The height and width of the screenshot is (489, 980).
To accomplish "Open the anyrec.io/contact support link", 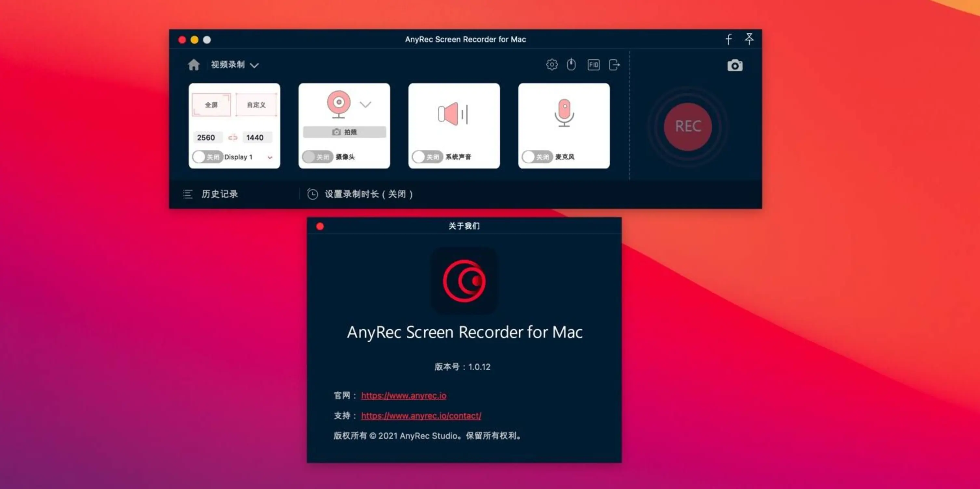I will click(x=421, y=416).
